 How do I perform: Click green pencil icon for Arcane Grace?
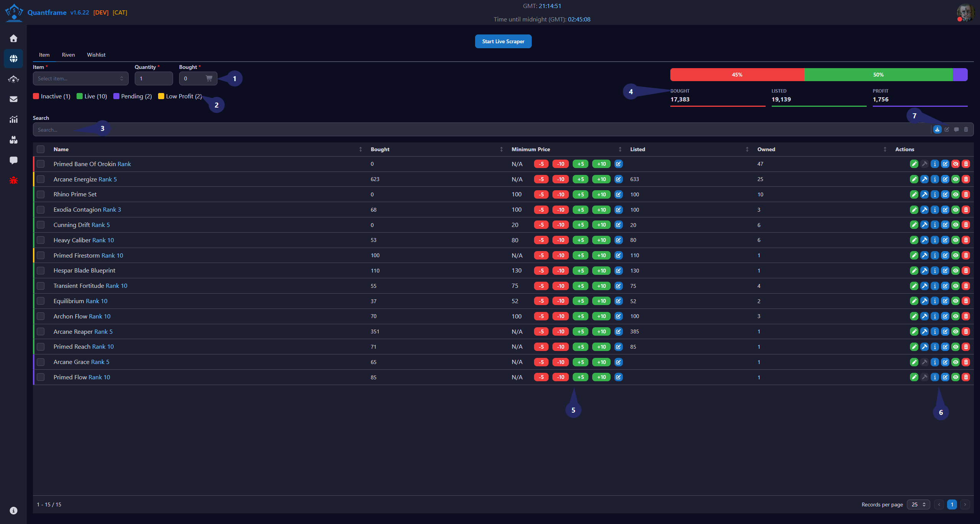[x=914, y=362]
